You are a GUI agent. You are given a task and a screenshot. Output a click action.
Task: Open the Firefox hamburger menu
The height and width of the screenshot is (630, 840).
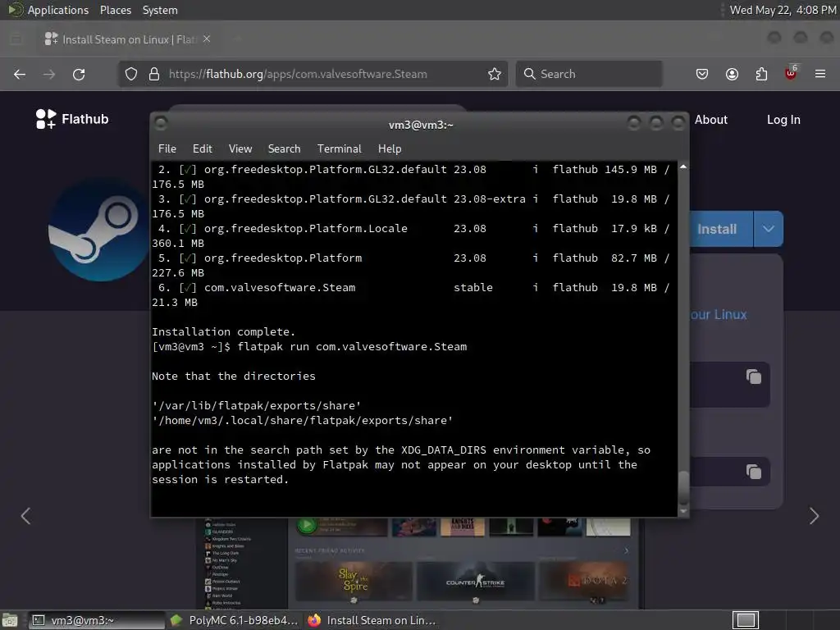point(820,74)
